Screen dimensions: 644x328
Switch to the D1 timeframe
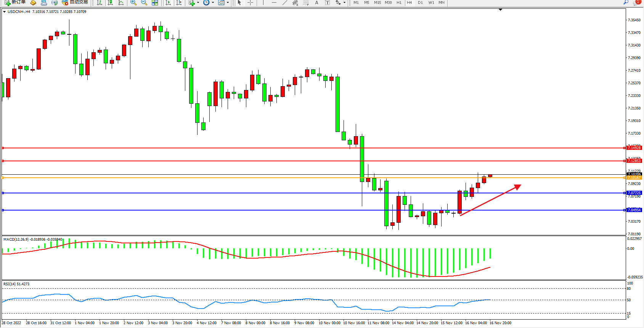pyautogui.click(x=420, y=3)
